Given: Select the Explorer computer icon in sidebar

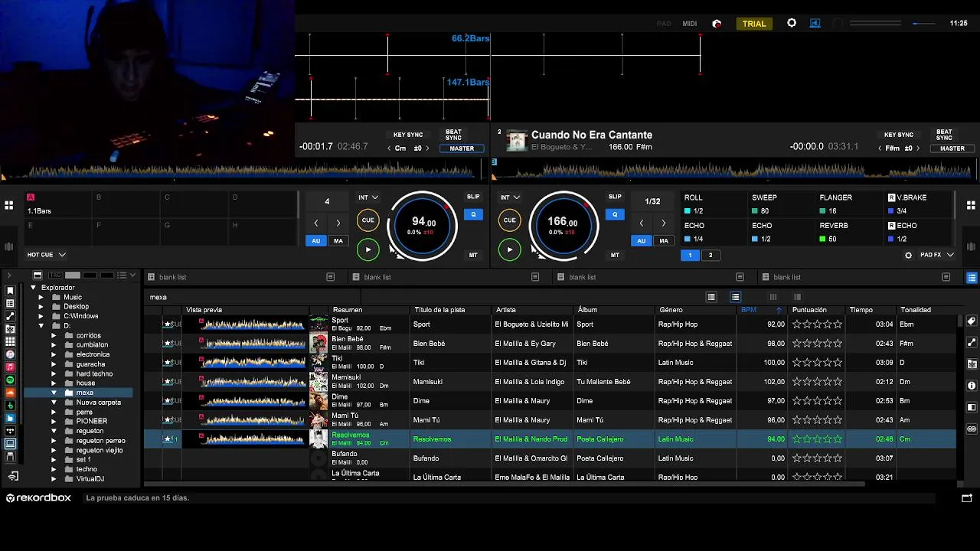Looking at the screenshot, I should tap(10, 443).
